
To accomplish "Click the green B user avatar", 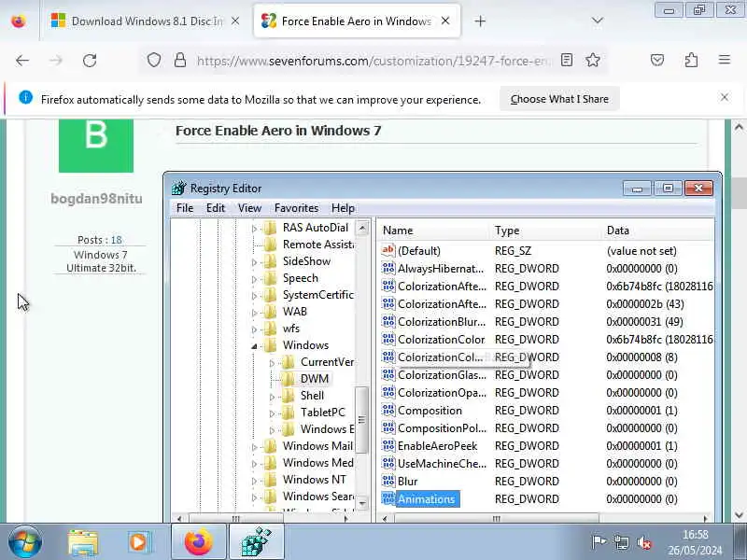I will coord(96,146).
